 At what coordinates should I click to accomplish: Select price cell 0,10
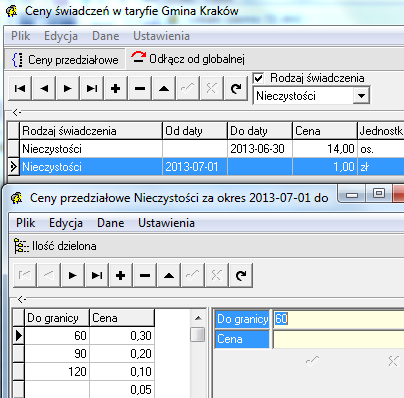(x=122, y=371)
